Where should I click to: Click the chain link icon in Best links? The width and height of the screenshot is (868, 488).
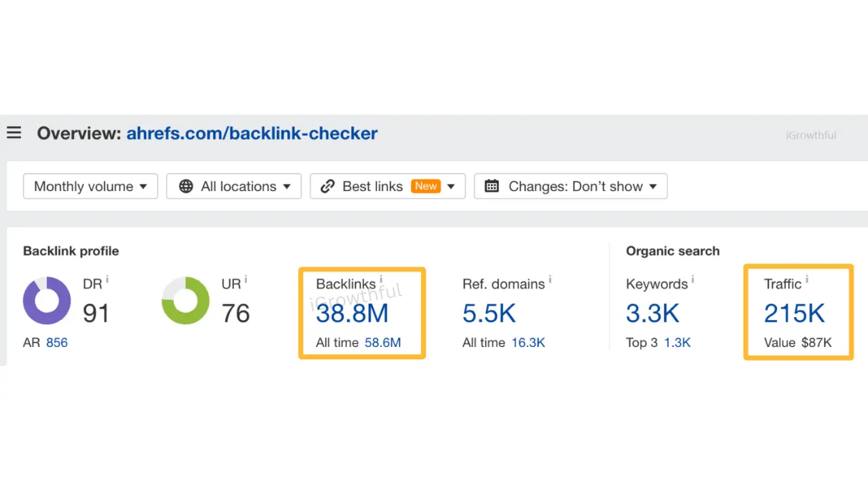328,186
